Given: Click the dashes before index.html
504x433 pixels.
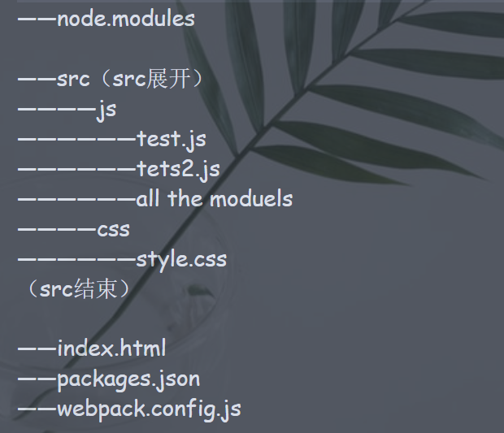Looking at the screenshot, I should 37,349.
